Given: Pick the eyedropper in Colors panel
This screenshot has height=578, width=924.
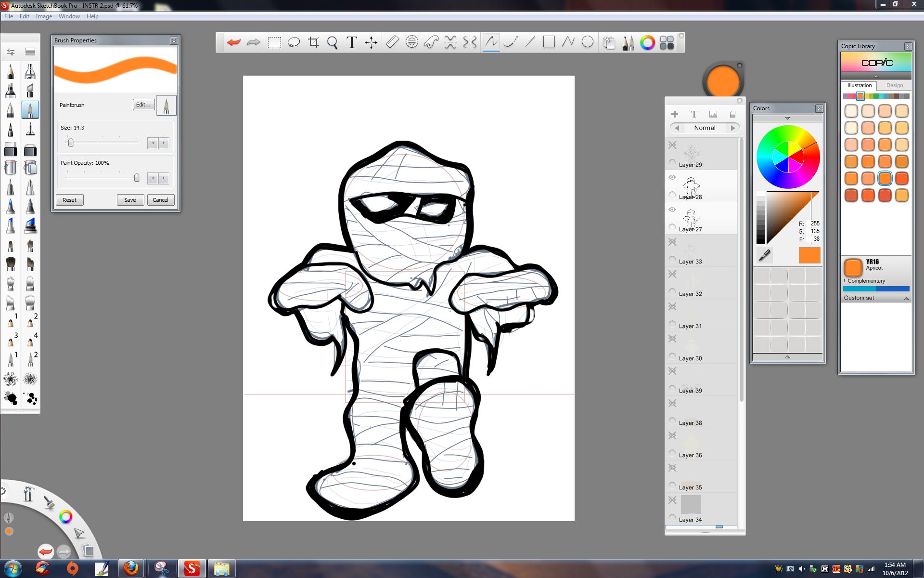Looking at the screenshot, I should click(765, 255).
